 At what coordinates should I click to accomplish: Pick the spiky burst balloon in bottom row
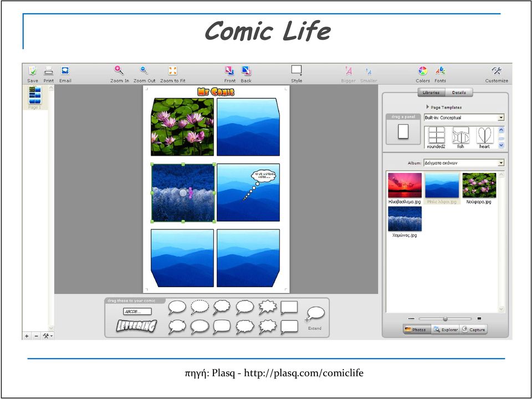[x=268, y=327]
